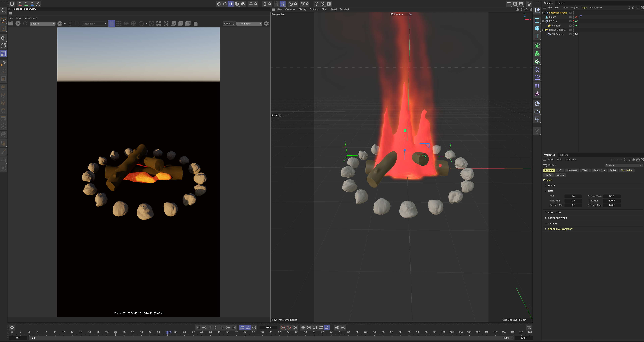644x342 pixels.
Task: Toggle X axis lock
Action: click(x=20, y=4)
